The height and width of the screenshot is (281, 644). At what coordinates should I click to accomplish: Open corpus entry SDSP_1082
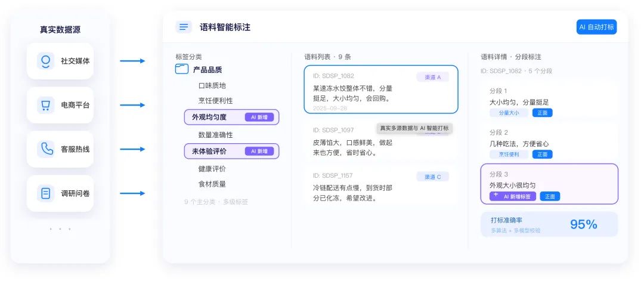point(381,89)
